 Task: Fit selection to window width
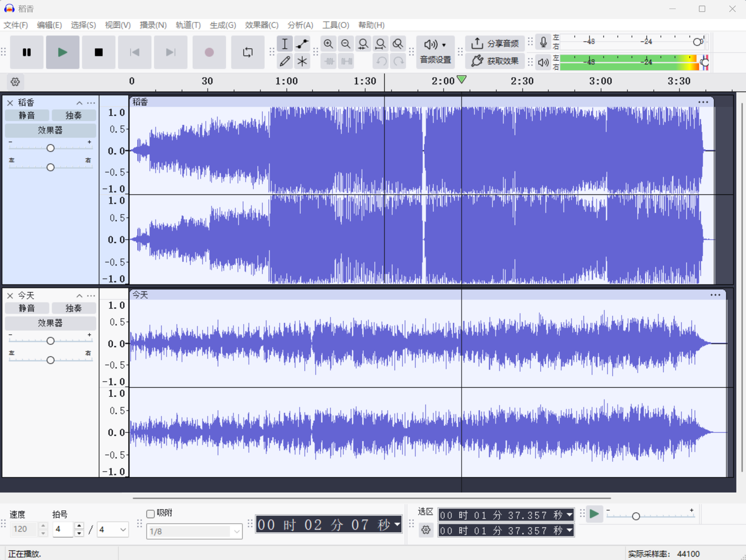[x=363, y=44]
